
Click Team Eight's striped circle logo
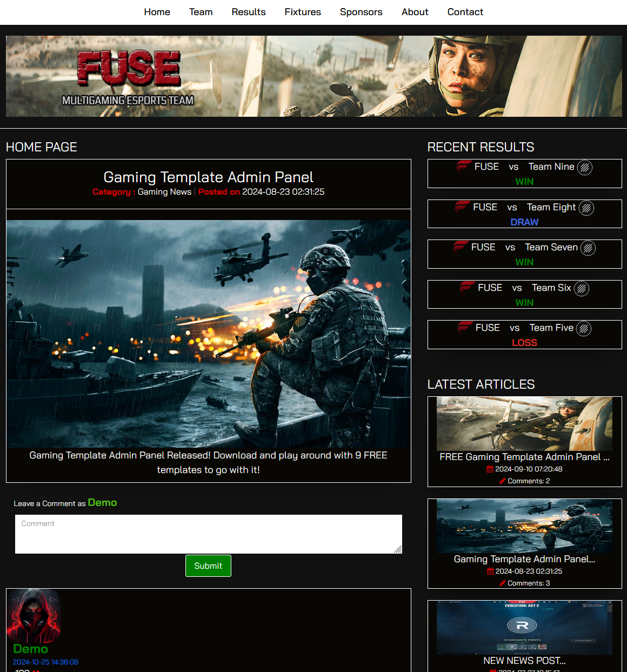pos(586,208)
